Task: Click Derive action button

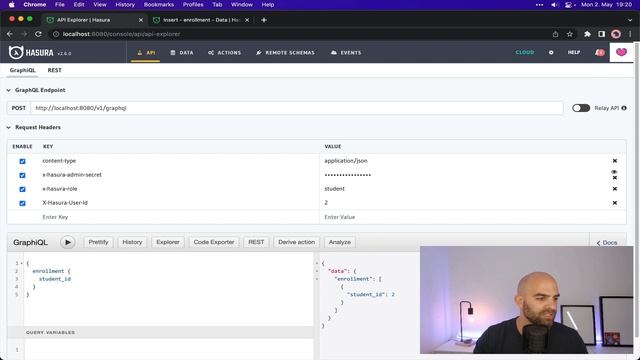Action: coord(296,242)
